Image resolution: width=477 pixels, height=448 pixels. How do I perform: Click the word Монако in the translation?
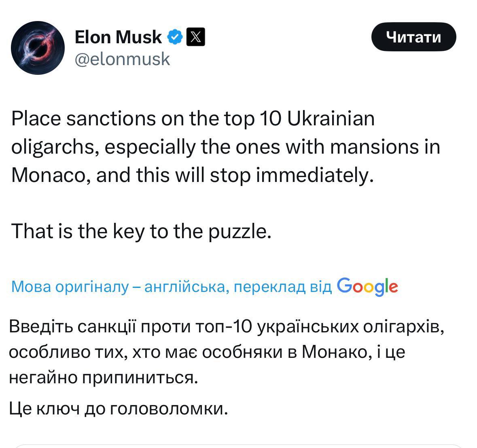tap(335, 352)
